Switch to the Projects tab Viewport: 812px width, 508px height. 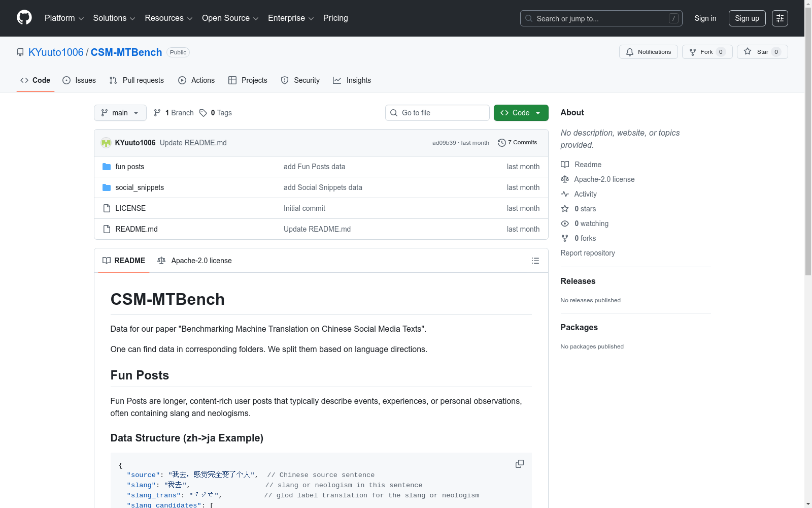click(248, 80)
